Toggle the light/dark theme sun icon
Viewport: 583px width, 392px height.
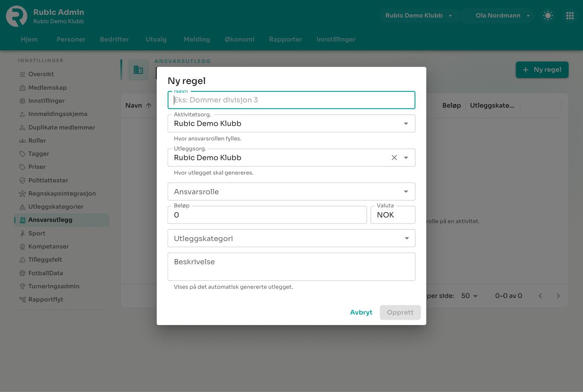point(548,16)
